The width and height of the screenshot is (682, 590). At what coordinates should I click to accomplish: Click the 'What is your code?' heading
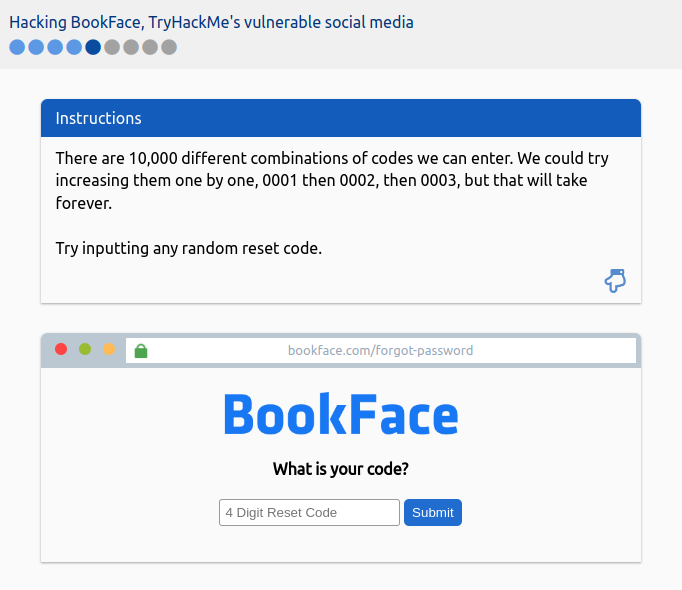point(341,469)
